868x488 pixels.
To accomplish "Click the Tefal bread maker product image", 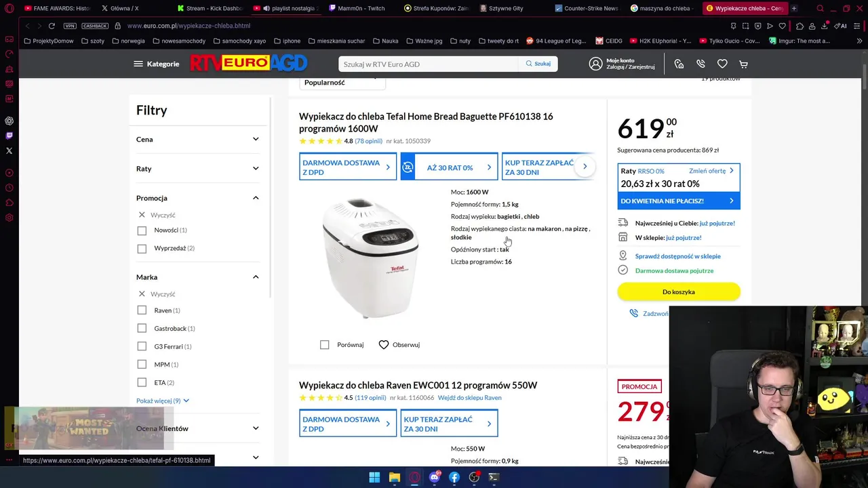I will [x=370, y=258].
